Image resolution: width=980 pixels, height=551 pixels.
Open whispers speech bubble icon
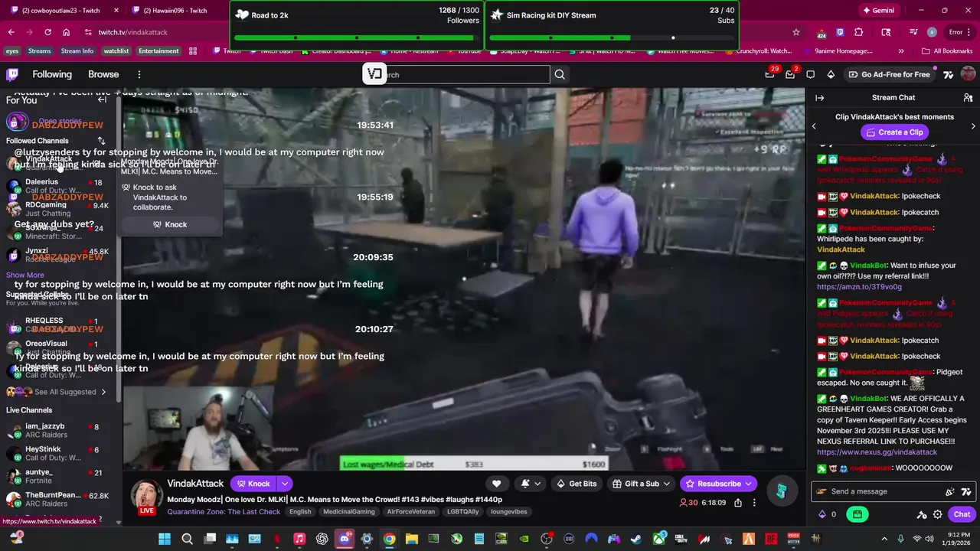click(811, 74)
